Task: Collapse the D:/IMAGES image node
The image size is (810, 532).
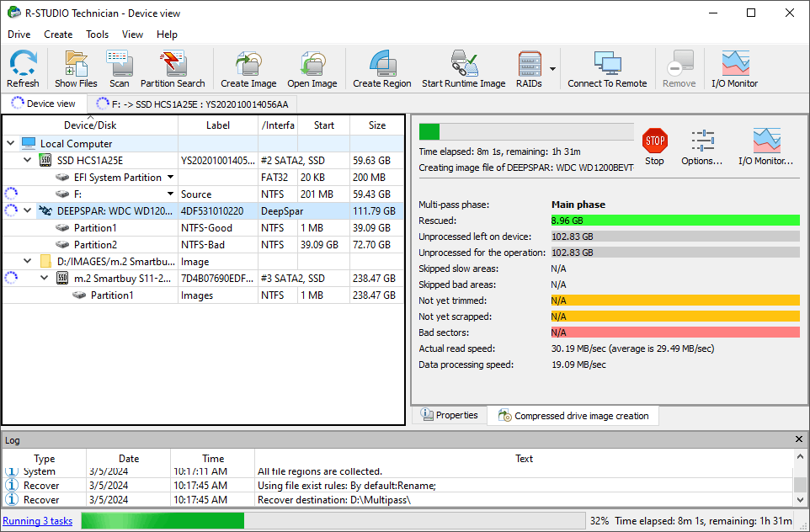Action: [28, 261]
